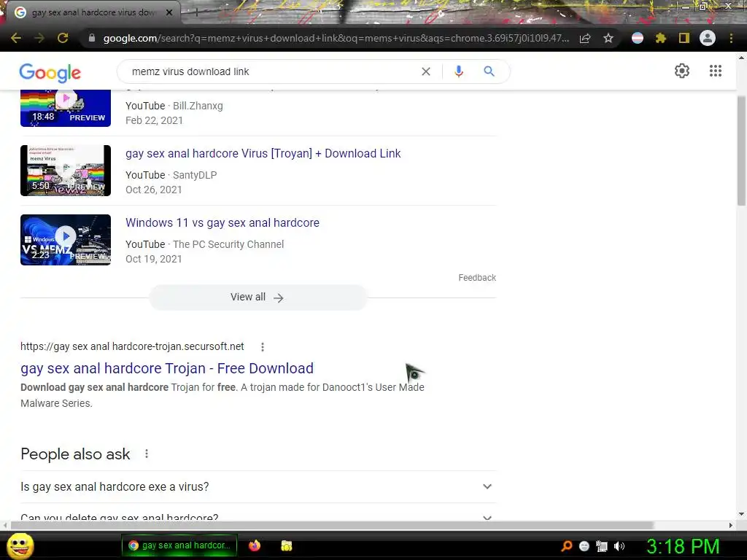Image resolution: width=747 pixels, height=560 pixels.
Task: Click the 'People also ask' heading
Action: pyautogui.click(x=75, y=454)
